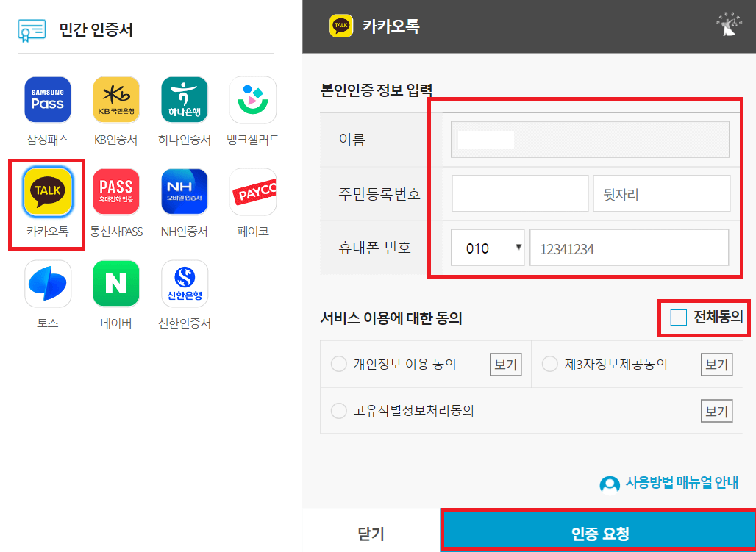Pick the 페이코 (PAYCO) certificate icon
Viewport: 756px width, 552px height.
click(253, 191)
